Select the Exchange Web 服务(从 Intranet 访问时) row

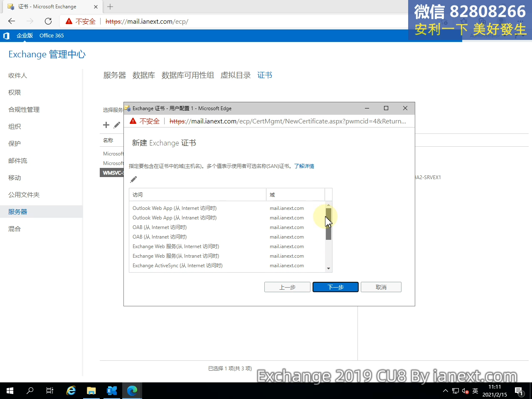227,256
